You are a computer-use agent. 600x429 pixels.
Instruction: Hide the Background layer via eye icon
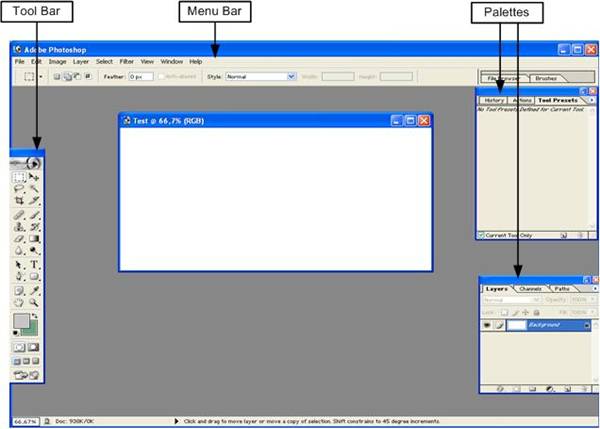pyautogui.click(x=487, y=326)
